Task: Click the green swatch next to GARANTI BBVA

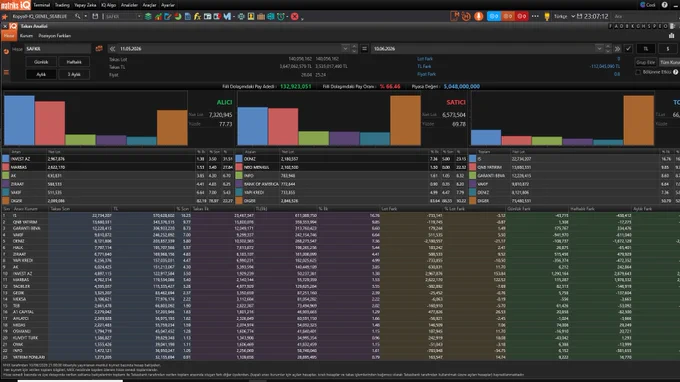Action: coord(472,176)
